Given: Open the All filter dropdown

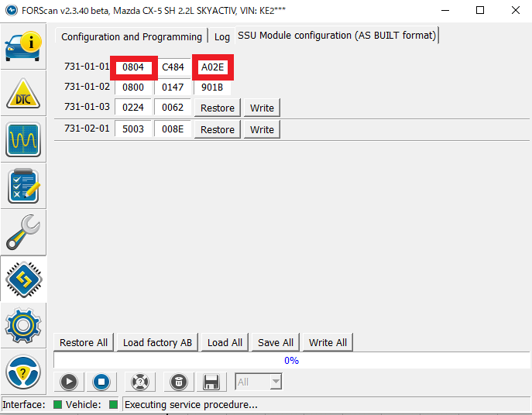Looking at the screenshot, I should [259, 382].
